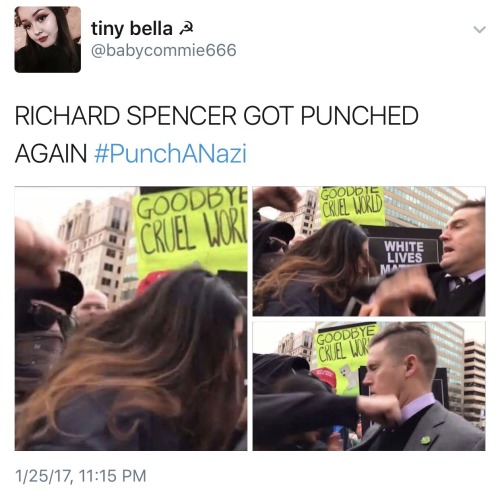Click the striped tie in top-right photo
Screen dimensions: 500x492
457,283
